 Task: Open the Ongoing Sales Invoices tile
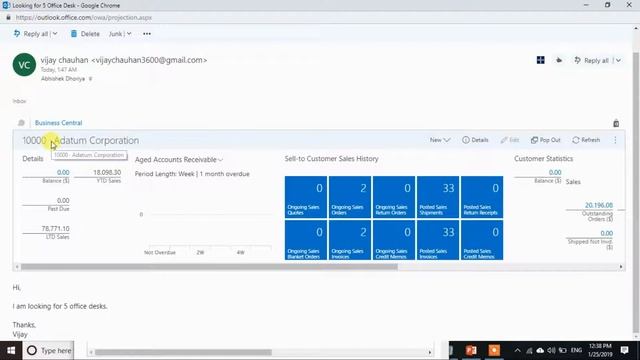tap(350, 240)
